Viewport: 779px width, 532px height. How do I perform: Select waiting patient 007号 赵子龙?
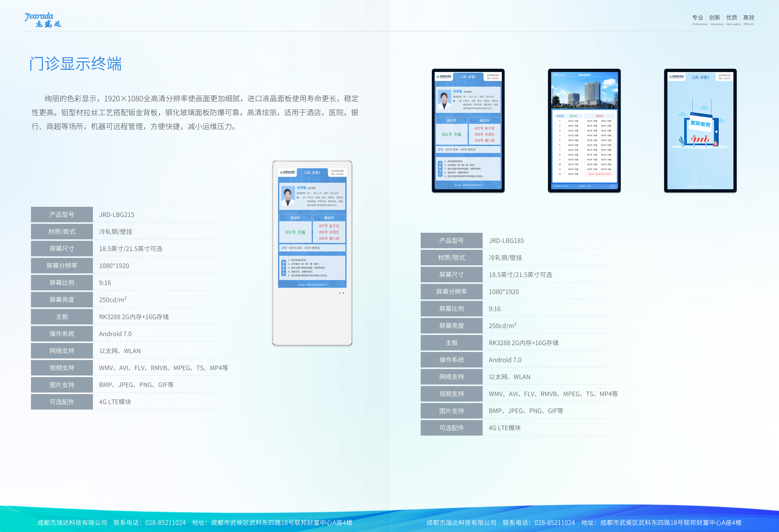329,226
